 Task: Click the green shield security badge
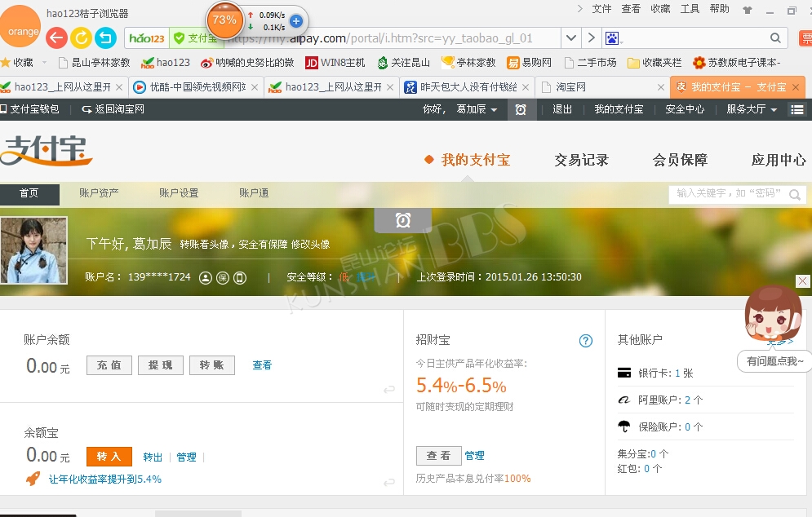click(180, 38)
